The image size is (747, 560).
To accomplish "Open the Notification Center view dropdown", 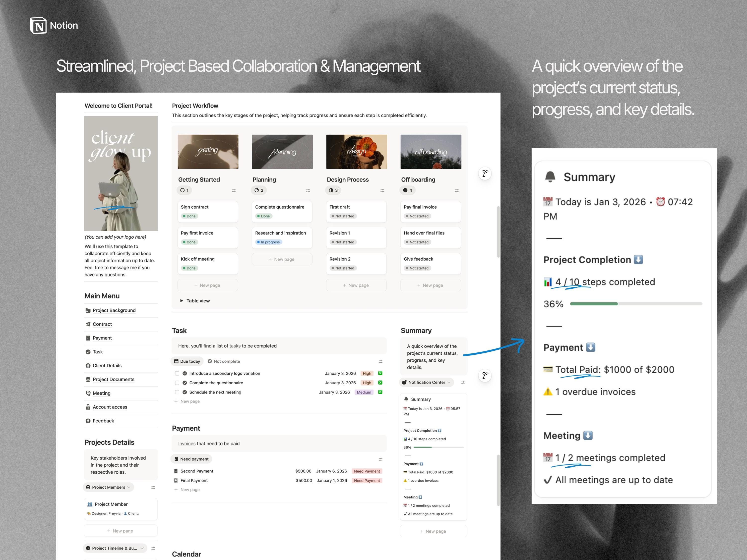I will click(x=427, y=383).
